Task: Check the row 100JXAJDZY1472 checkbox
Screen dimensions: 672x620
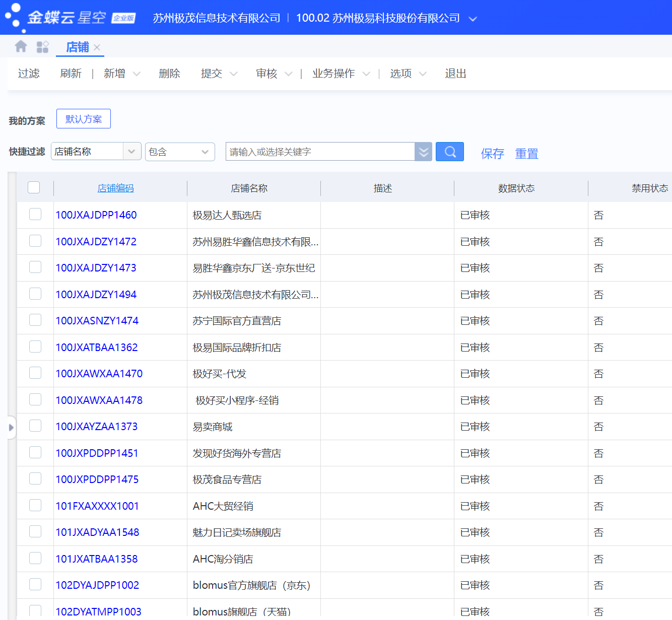Action: [35, 241]
